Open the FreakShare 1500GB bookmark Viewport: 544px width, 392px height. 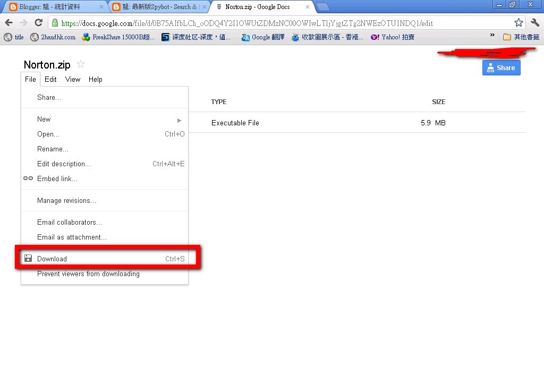pos(118,37)
